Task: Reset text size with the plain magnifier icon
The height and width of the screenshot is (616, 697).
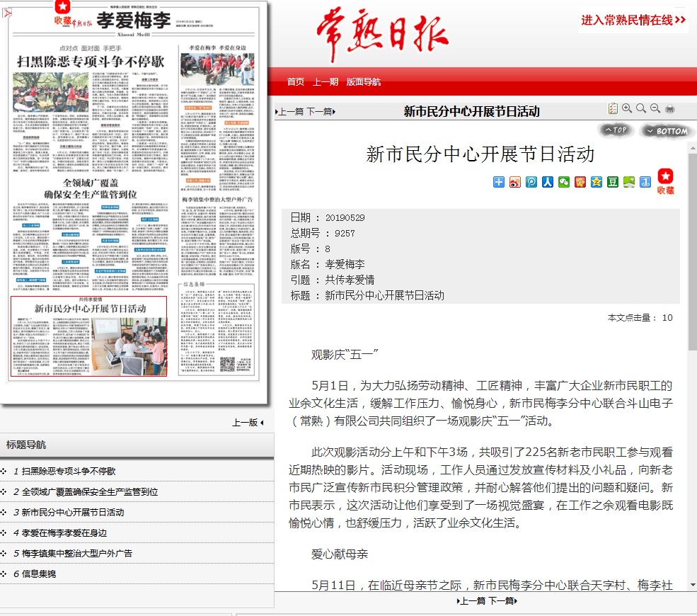Action: click(x=641, y=108)
